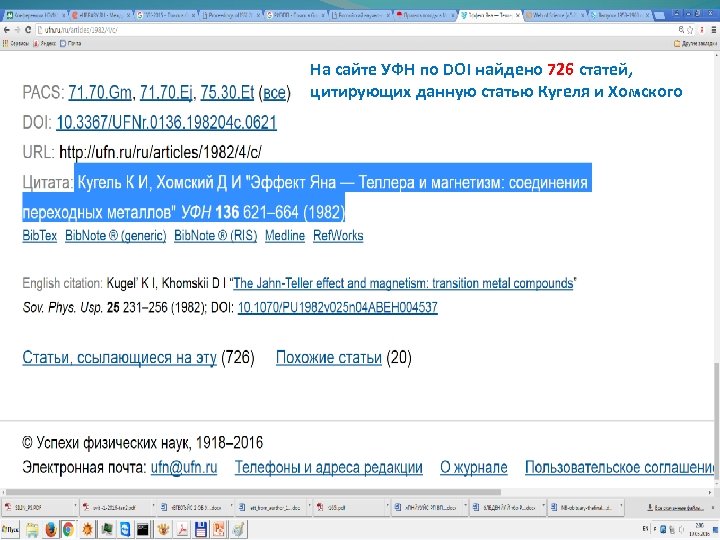Open 'Статьи, ссылающиеся на эту' link
The height and width of the screenshot is (540, 720).
[x=119, y=357]
